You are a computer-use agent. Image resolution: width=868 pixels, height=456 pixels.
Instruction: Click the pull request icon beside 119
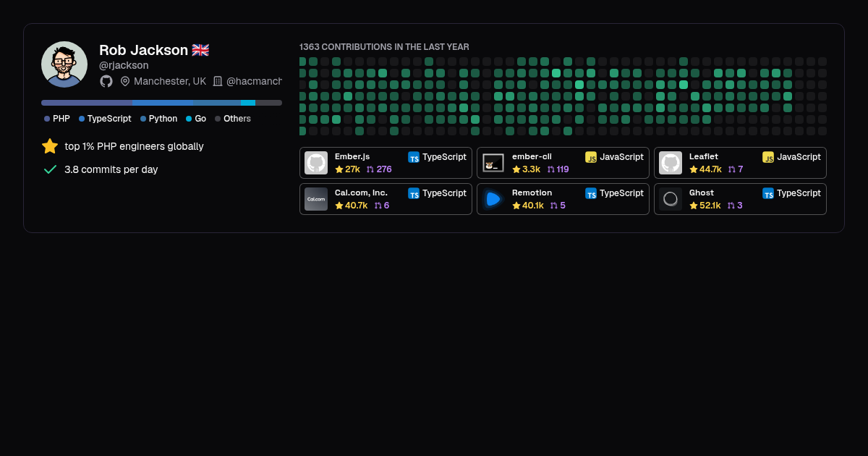coord(550,169)
